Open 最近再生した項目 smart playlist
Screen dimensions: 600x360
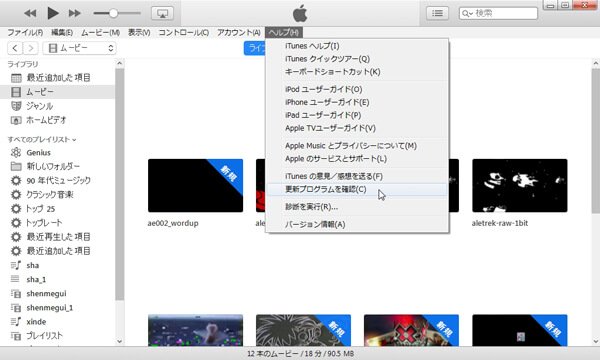pyautogui.click(x=57, y=237)
